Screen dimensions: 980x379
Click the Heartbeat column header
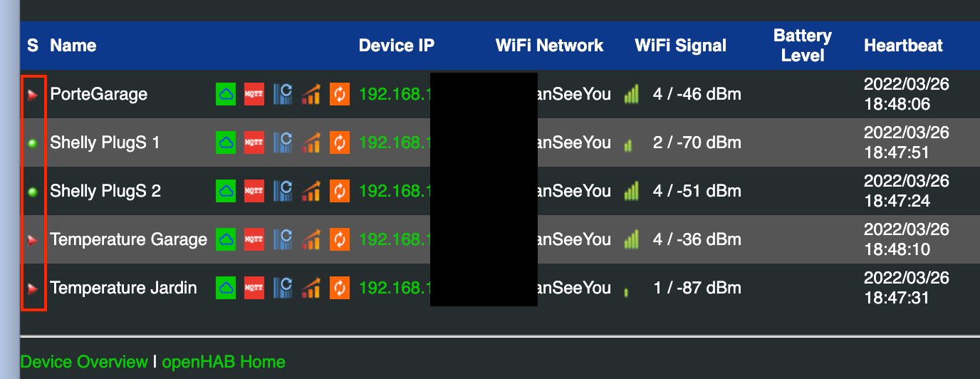point(903,46)
